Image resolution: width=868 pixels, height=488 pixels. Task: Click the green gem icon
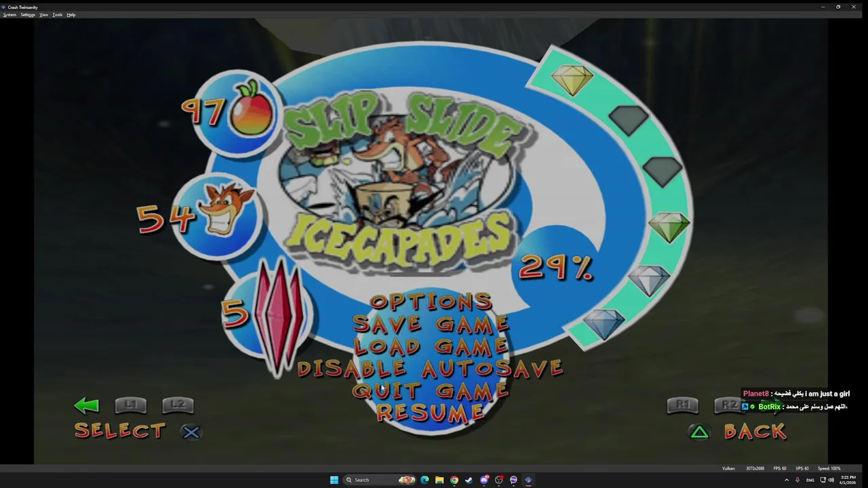tap(669, 227)
